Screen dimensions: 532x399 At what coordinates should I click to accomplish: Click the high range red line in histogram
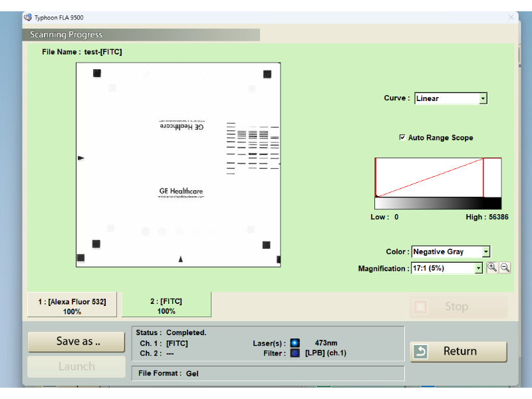(x=483, y=177)
